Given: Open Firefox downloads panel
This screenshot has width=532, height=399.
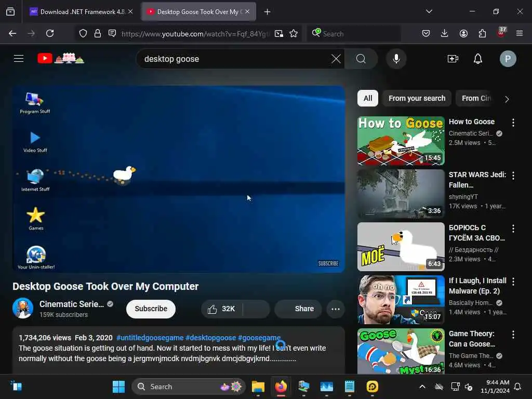Looking at the screenshot, I should pos(445,33).
